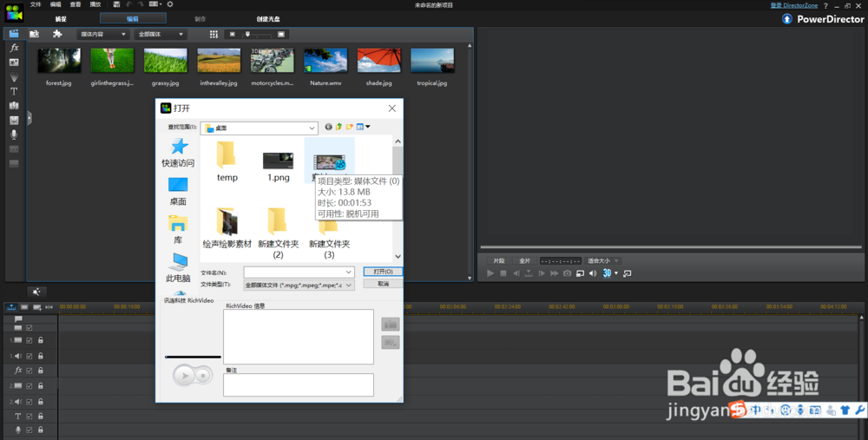The height and width of the screenshot is (440, 868).
Task: Open the 3D mode dropdown arrow
Action: pos(616,273)
